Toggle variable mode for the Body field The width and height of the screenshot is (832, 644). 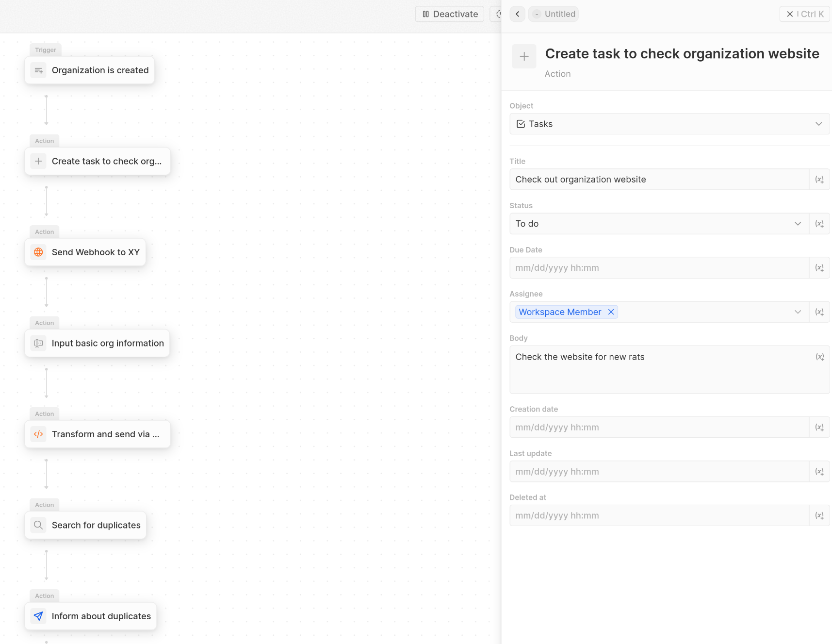(820, 356)
